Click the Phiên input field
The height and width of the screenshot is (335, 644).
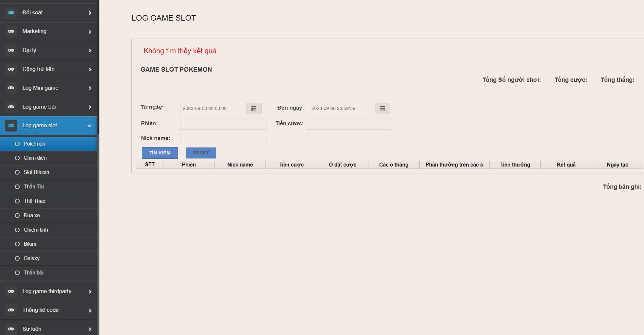[x=223, y=124]
